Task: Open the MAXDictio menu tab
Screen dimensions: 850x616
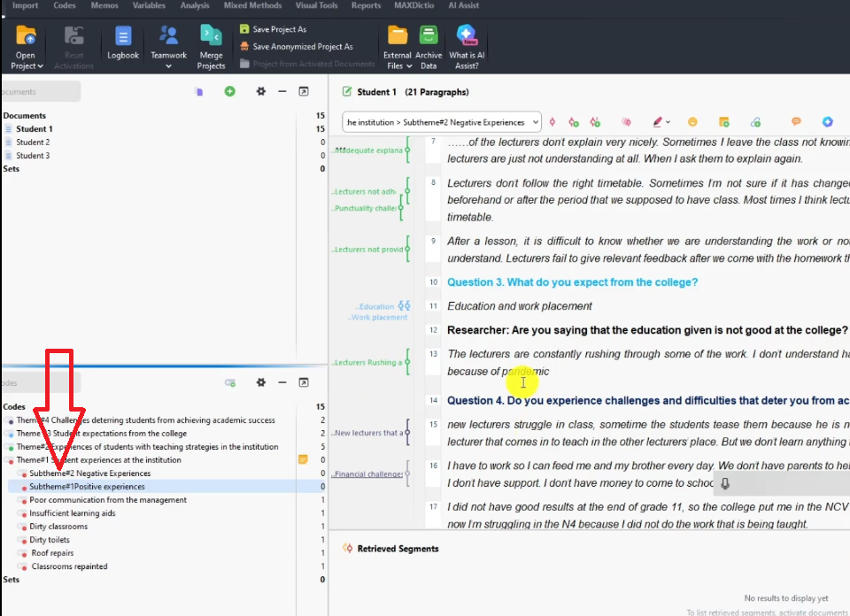Action: [x=414, y=5]
